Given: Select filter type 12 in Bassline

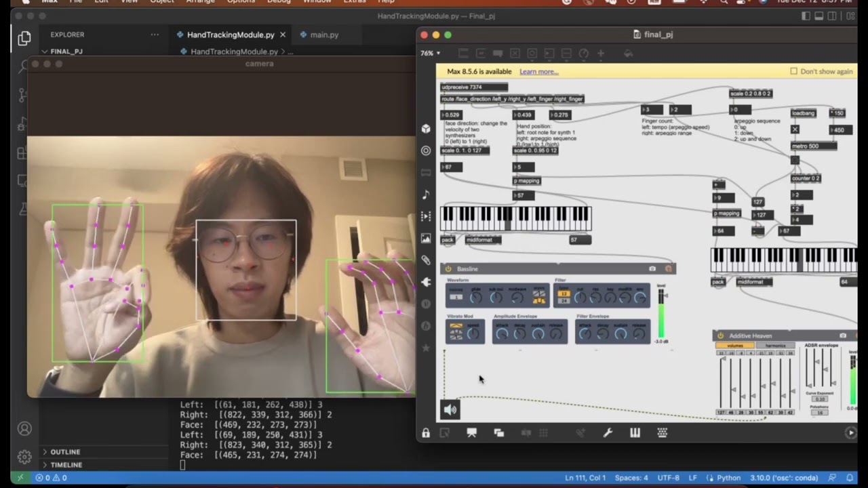Looking at the screenshot, I should (x=564, y=293).
